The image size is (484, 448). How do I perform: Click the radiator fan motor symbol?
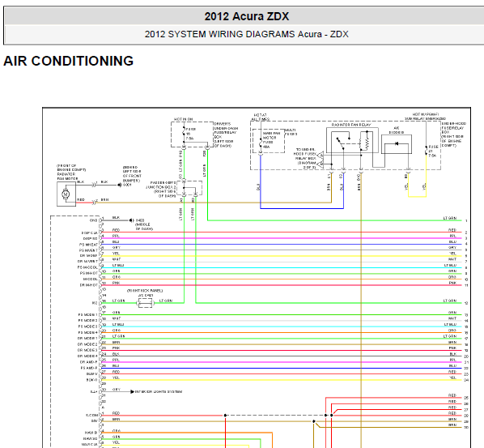(x=66, y=194)
